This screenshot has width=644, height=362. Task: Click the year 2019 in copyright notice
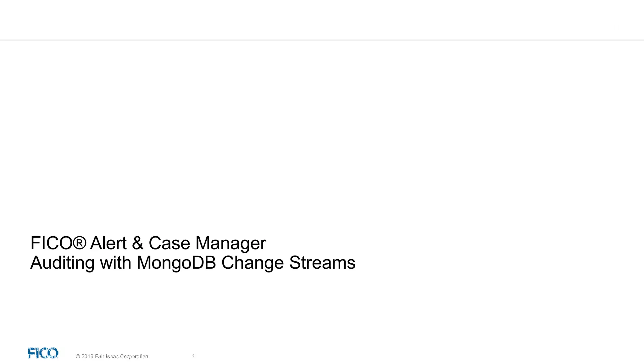[x=87, y=356]
